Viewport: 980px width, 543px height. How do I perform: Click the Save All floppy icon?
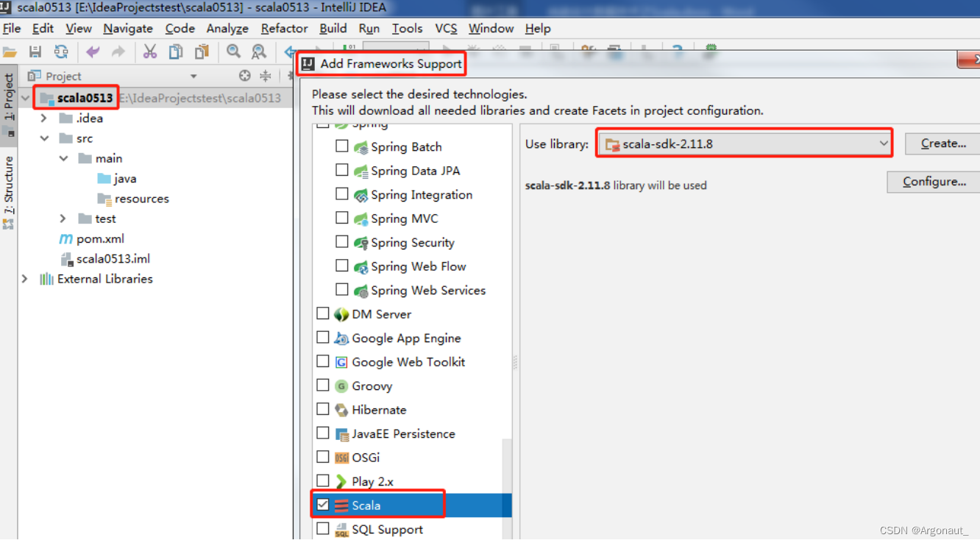pos(35,52)
